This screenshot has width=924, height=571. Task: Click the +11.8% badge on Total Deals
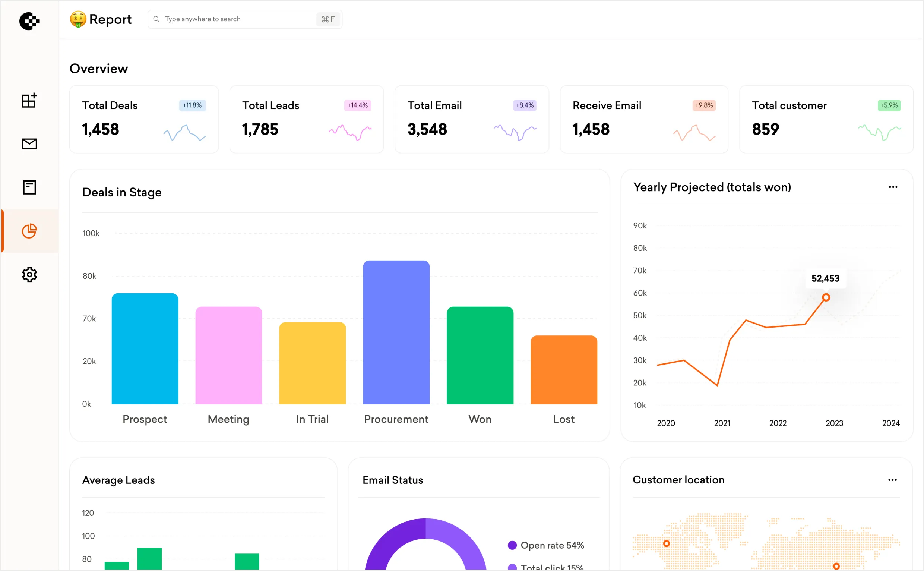[192, 105]
